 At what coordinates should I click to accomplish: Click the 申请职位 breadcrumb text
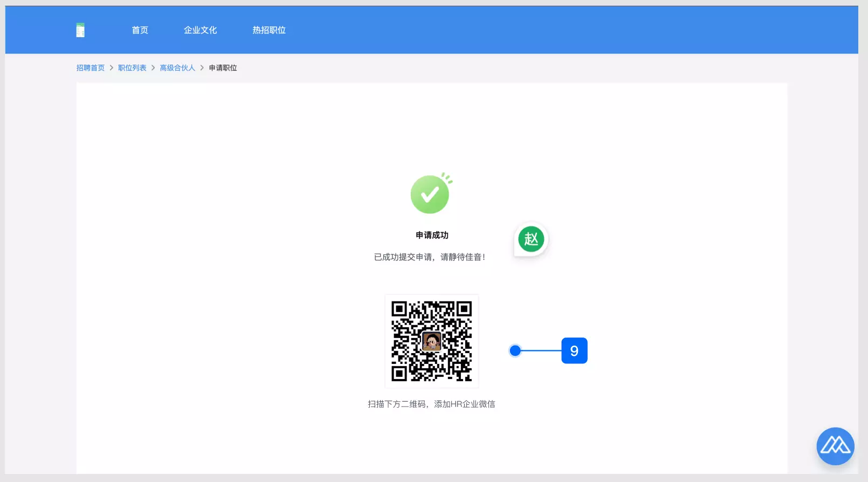(x=223, y=68)
